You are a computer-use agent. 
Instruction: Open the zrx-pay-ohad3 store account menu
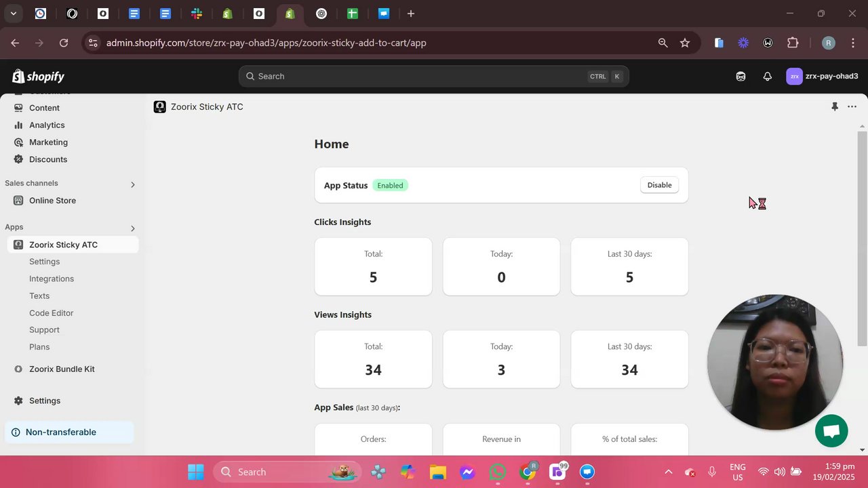[822, 77]
